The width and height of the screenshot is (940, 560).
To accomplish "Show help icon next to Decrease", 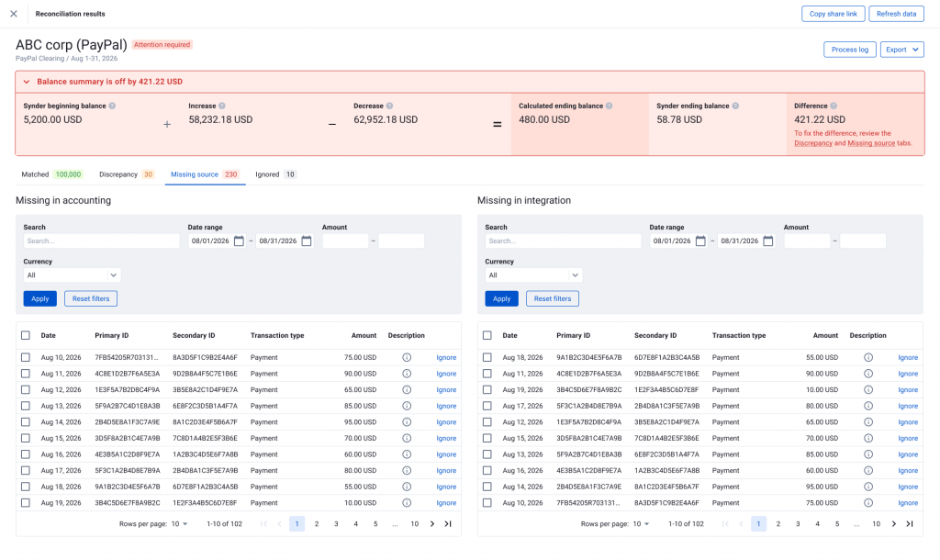I will tap(389, 106).
